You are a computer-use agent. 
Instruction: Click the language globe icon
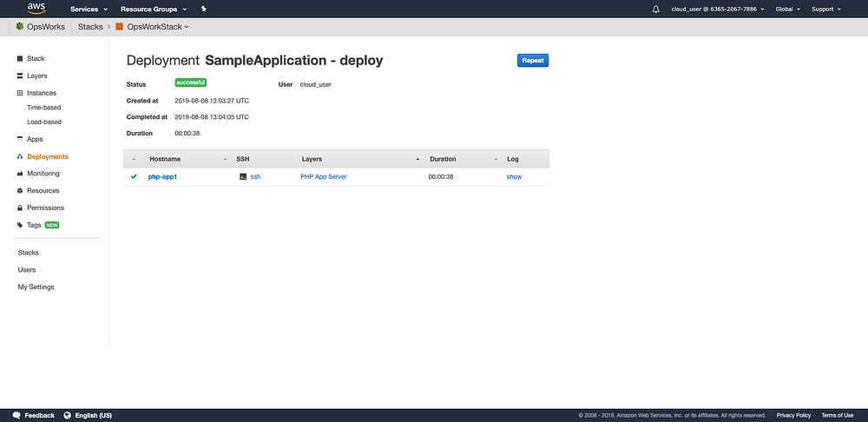click(x=68, y=415)
